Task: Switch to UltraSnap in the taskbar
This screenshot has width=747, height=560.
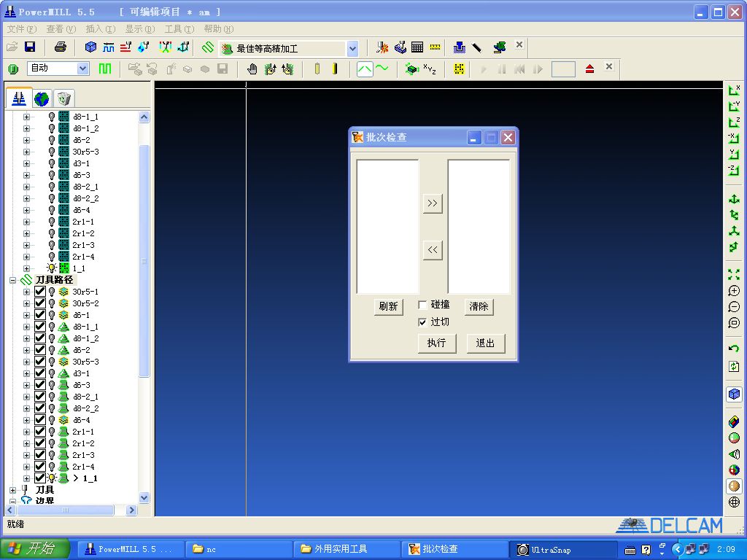Action: (562, 550)
